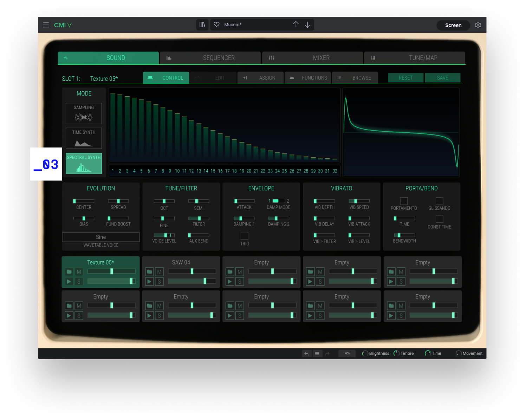Open the settings gear icon

tap(478, 25)
